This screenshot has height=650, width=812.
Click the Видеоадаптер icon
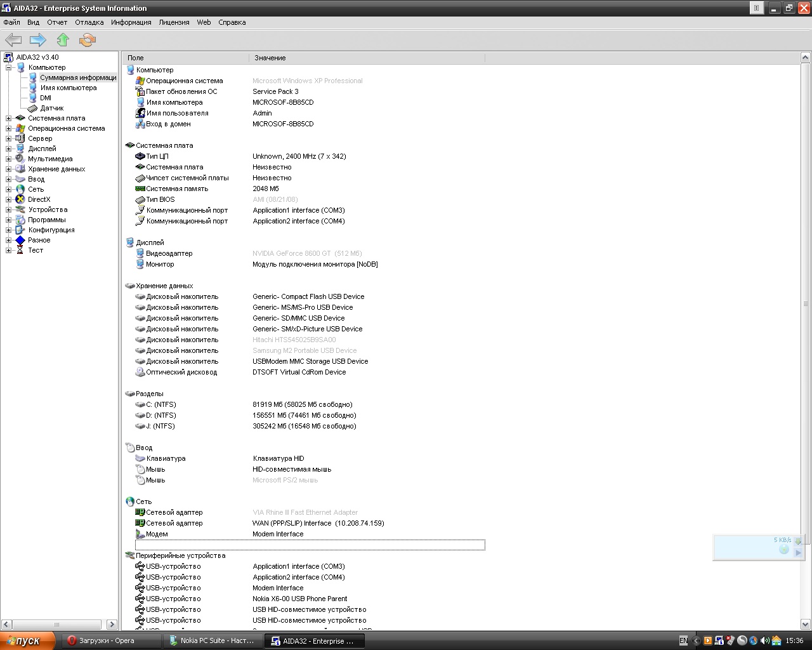click(x=140, y=253)
